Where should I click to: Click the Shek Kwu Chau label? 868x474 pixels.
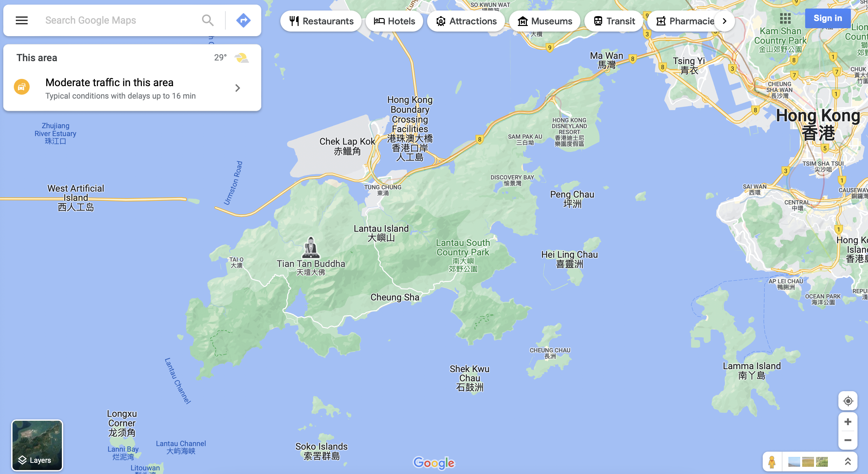[x=470, y=378]
